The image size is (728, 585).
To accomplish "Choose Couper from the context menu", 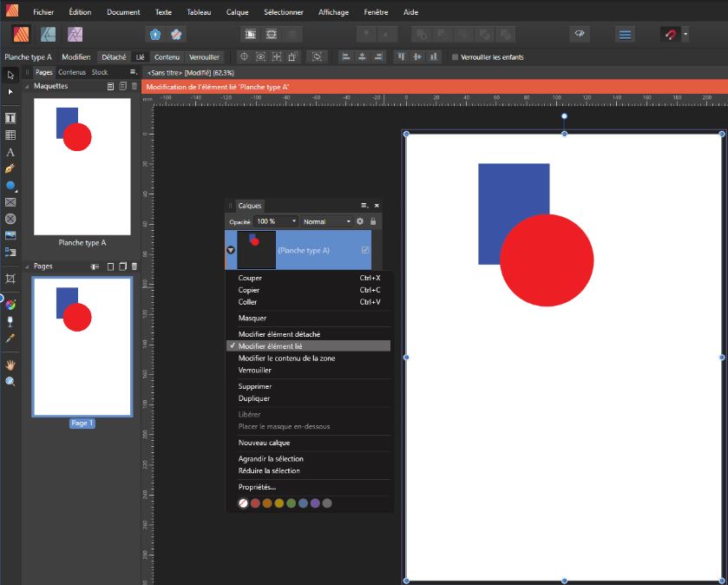I will (x=308, y=278).
